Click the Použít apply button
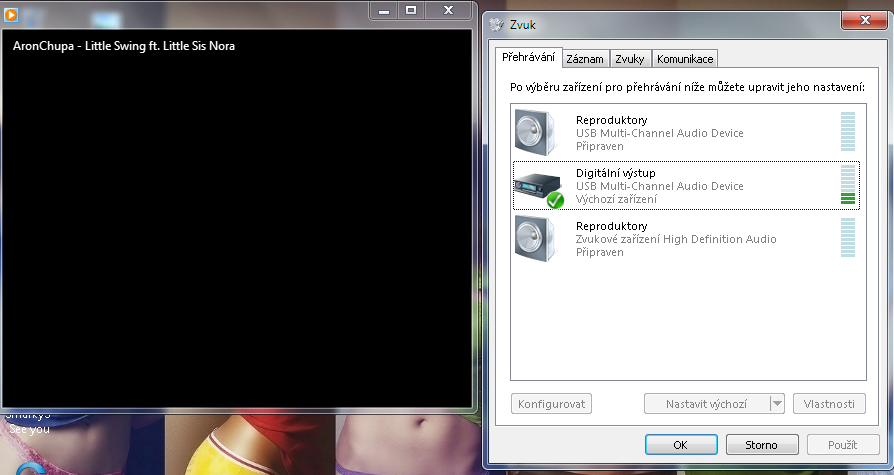894x475 pixels. click(843, 445)
